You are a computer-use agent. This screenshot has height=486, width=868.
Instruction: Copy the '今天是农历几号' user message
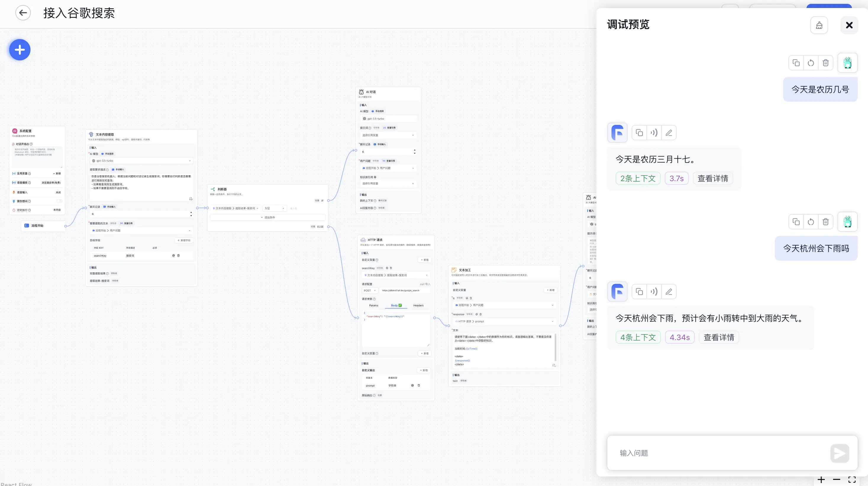[x=796, y=63]
